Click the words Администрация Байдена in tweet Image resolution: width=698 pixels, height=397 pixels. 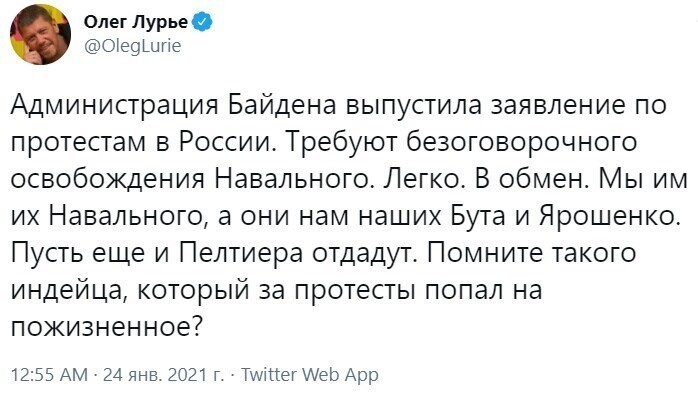[173, 105]
